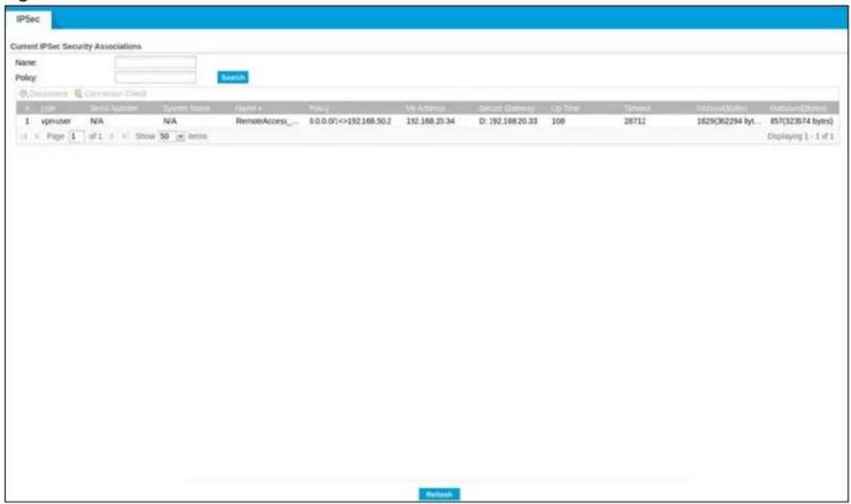This screenshot has height=504, width=851.
Task: Go to first page arrow
Action: point(24,137)
